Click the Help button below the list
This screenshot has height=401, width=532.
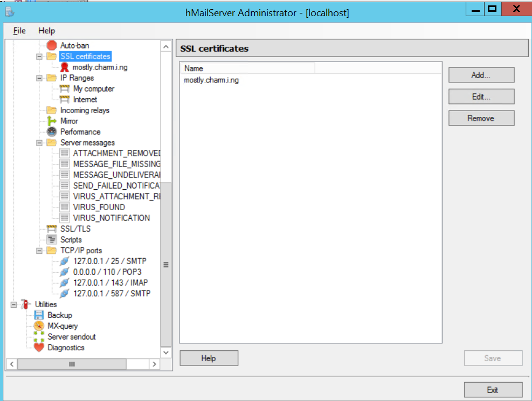click(209, 358)
